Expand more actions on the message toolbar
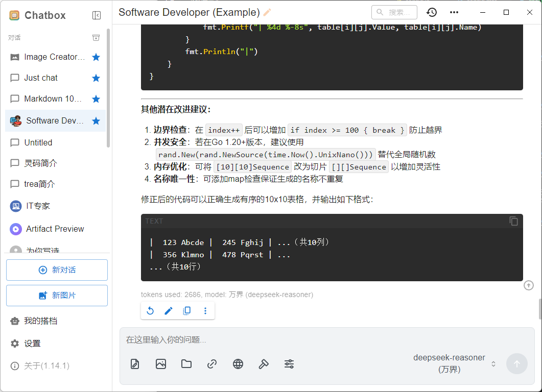This screenshot has height=392, width=542. 205,310
